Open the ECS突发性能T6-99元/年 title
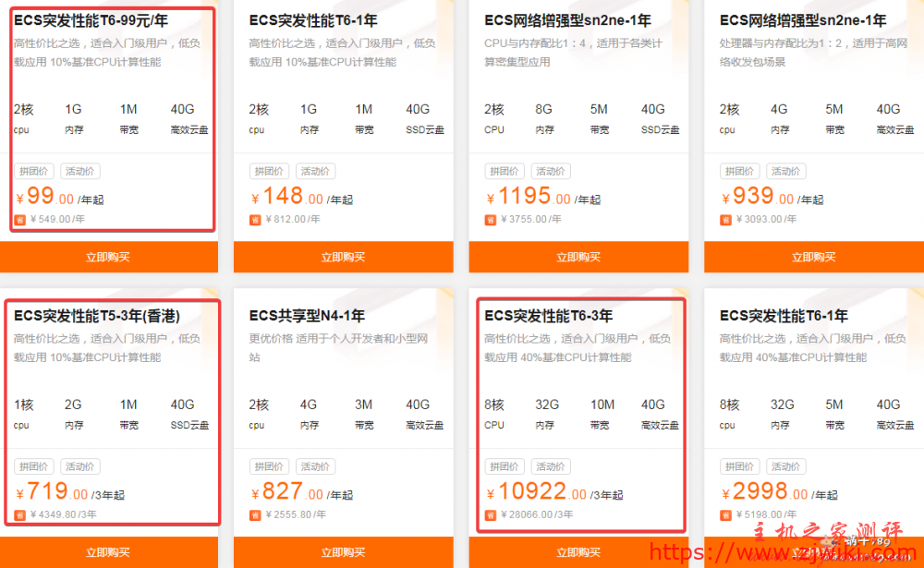Screen dimensions: 924x568 coord(91,20)
